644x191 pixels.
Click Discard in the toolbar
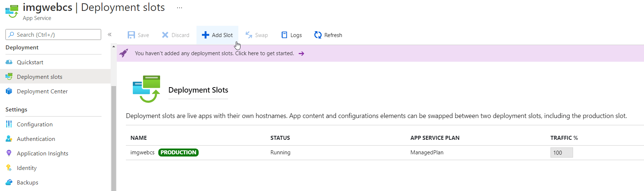pos(175,35)
